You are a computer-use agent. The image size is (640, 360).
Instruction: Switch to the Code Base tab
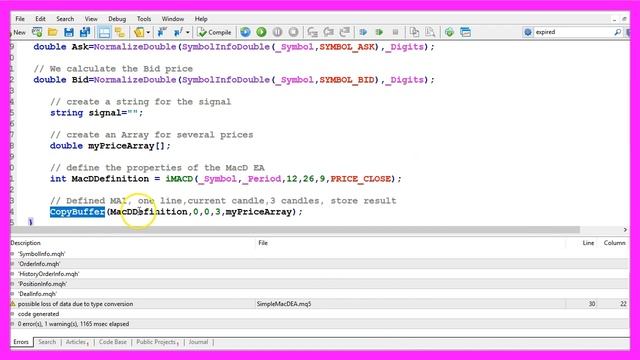pos(113,342)
